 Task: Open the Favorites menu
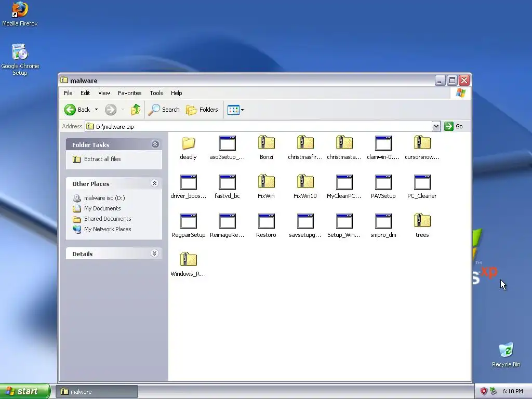click(129, 93)
